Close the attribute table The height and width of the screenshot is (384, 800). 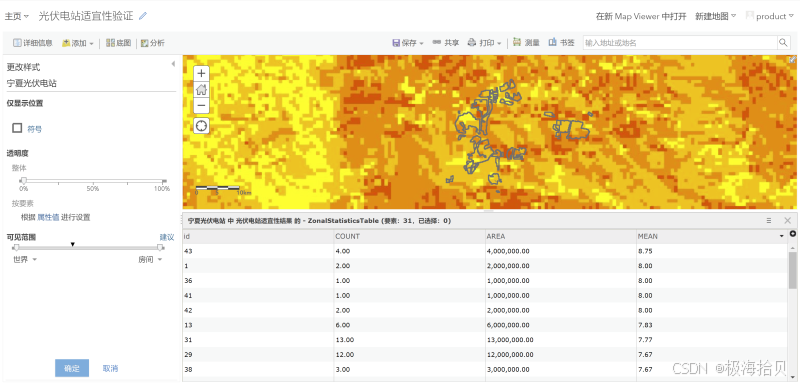click(x=787, y=221)
